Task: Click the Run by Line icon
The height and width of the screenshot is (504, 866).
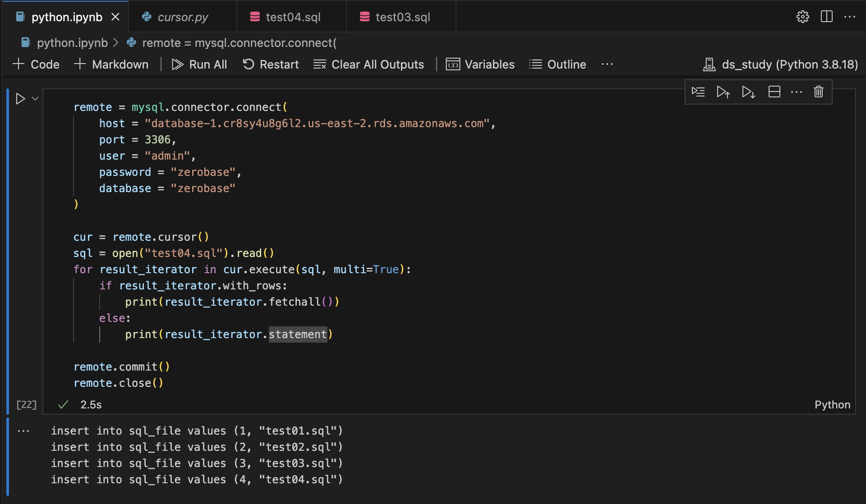Action: [698, 92]
